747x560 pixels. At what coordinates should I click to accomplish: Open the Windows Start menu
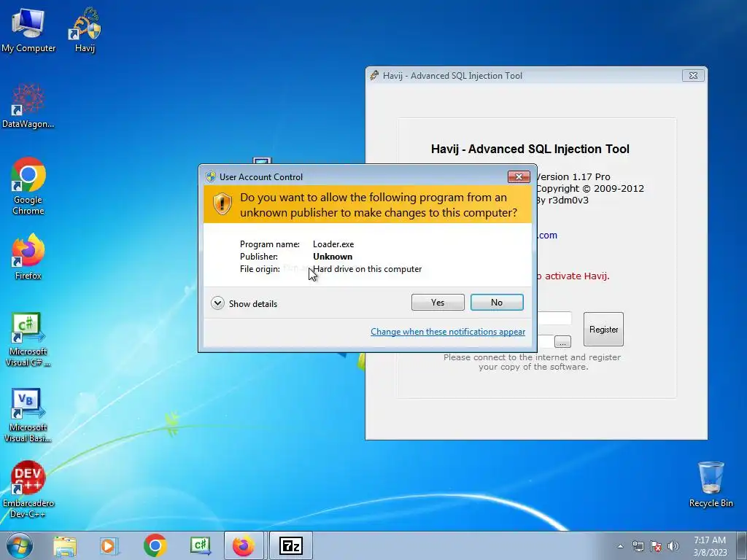click(x=20, y=545)
